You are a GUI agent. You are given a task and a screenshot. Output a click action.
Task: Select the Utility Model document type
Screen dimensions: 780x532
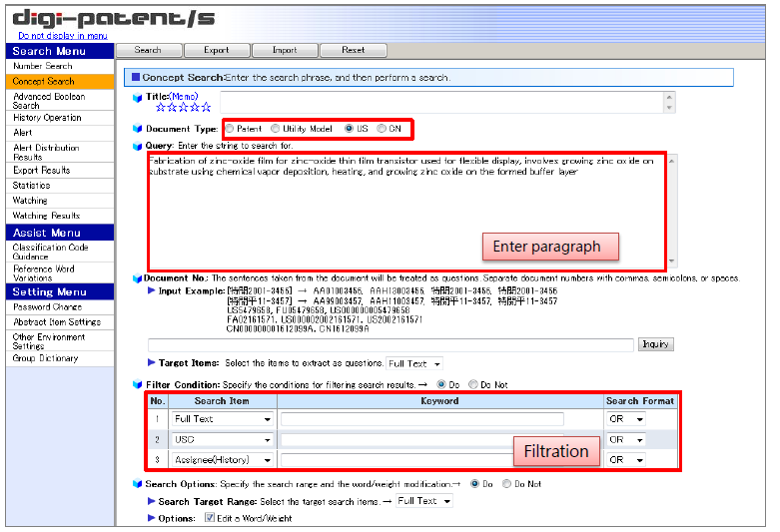pos(275,129)
